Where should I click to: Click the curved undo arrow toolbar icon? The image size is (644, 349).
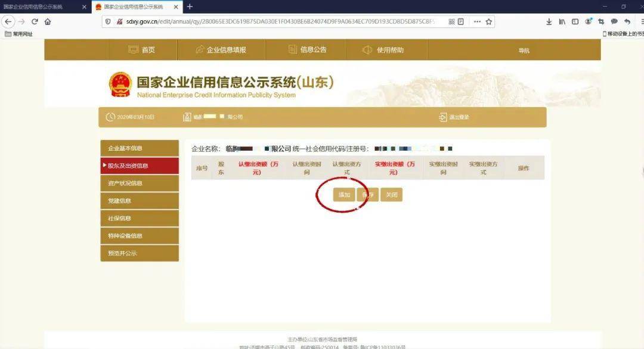(x=627, y=21)
